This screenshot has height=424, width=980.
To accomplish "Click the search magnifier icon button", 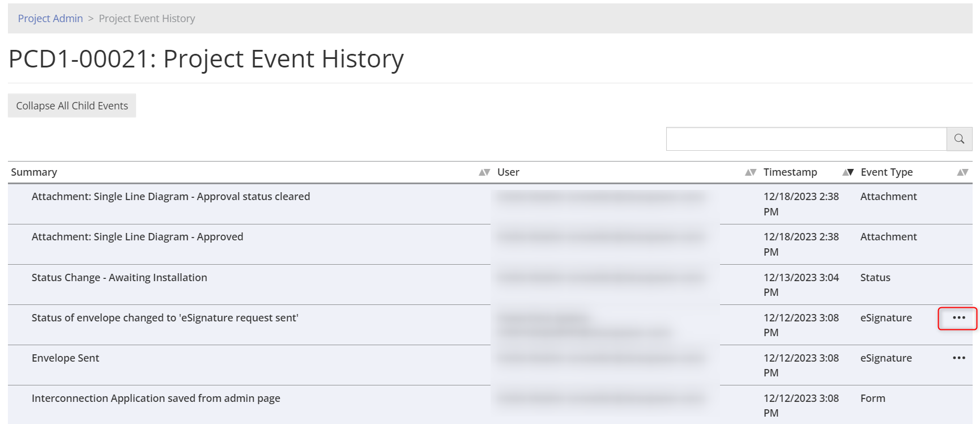I will pos(959,139).
